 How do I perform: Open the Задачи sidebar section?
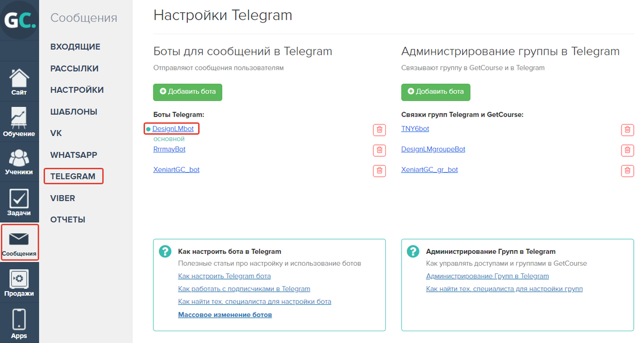coord(19,202)
